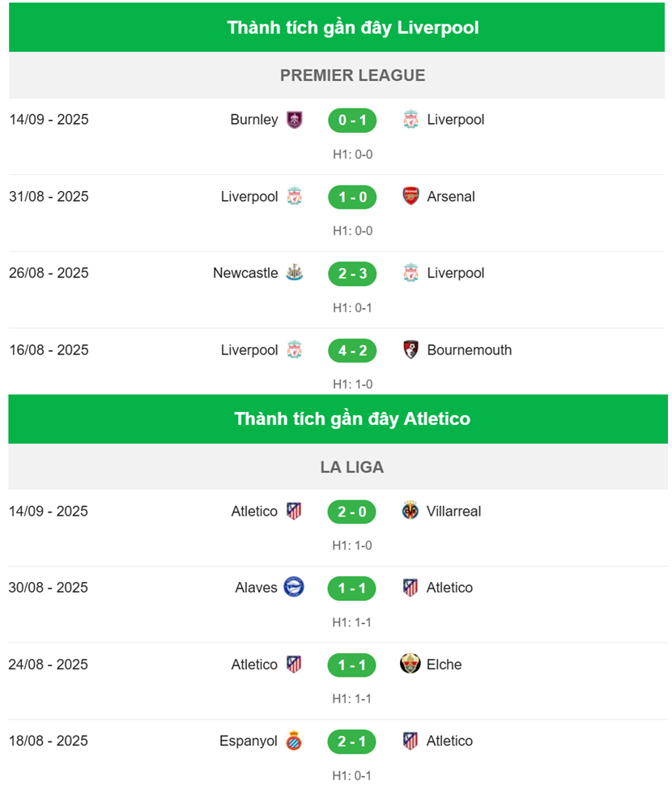Click the Bournemouth club crest icon
This screenshot has width=672, height=790.
[x=410, y=350]
